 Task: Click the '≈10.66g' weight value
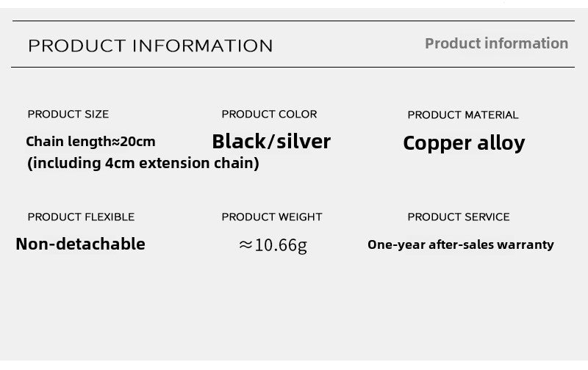pos(273,244)
